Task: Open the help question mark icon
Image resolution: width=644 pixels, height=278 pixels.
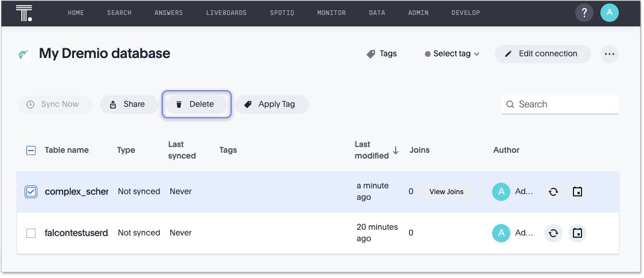Action: 584,13
